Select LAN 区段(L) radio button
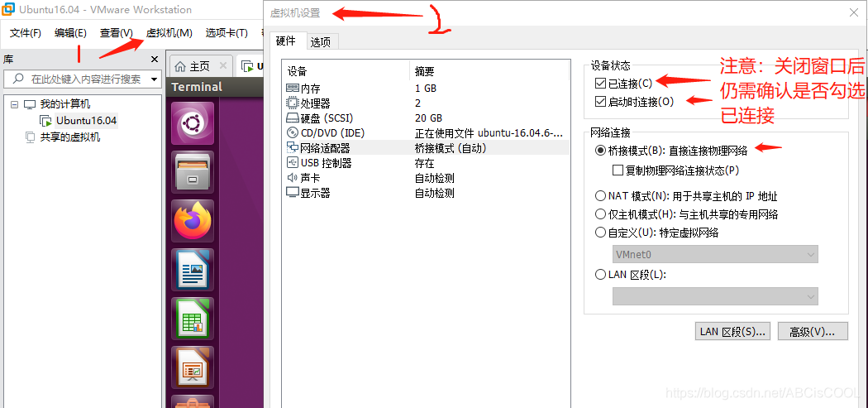This screenshot has height=408, width=868. point(600,275)
